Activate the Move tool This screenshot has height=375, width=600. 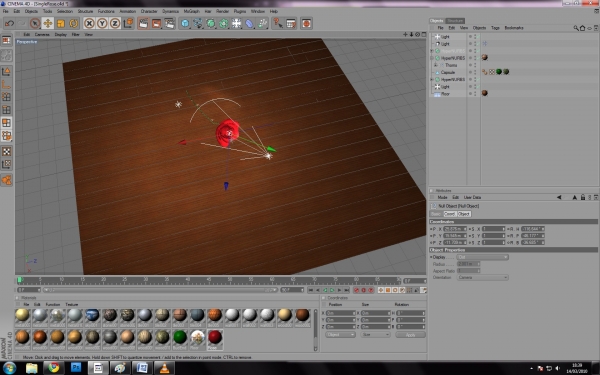(48, 24)
